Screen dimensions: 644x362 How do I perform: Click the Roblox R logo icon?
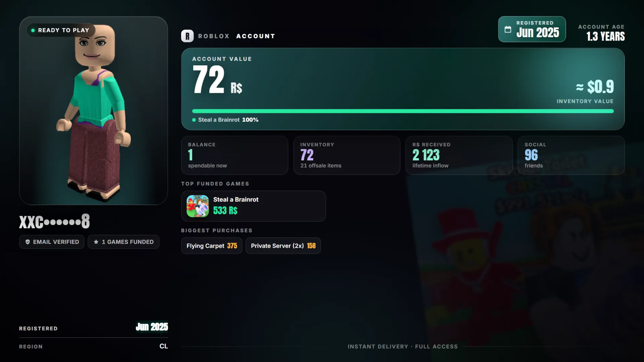(x=187, y=36)
